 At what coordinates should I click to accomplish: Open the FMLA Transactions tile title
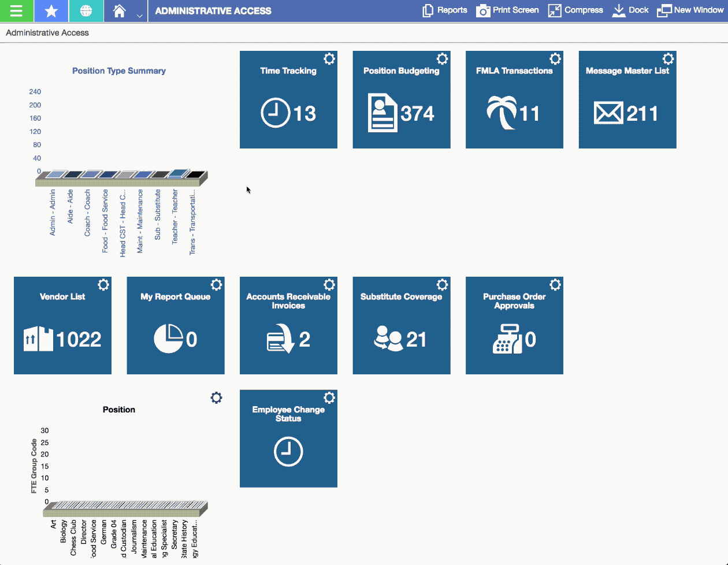pos(514,71)
